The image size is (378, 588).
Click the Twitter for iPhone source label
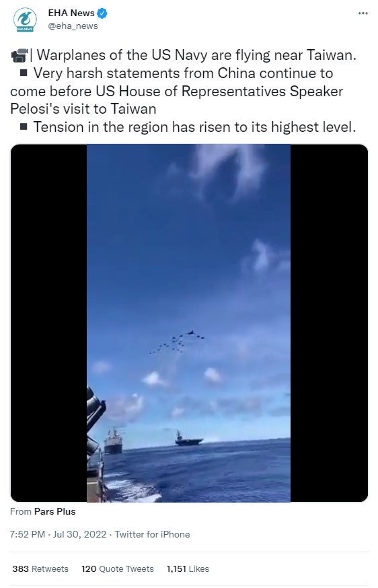click(152, 534)
